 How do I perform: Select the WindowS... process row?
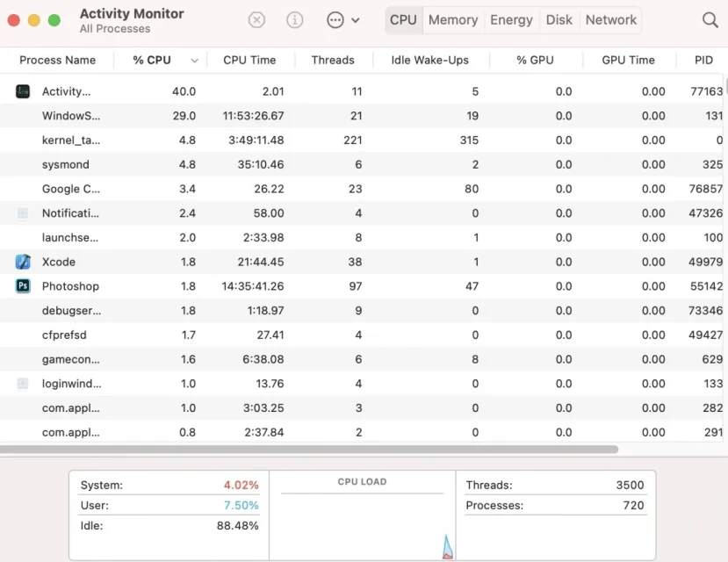click(361, 116)
